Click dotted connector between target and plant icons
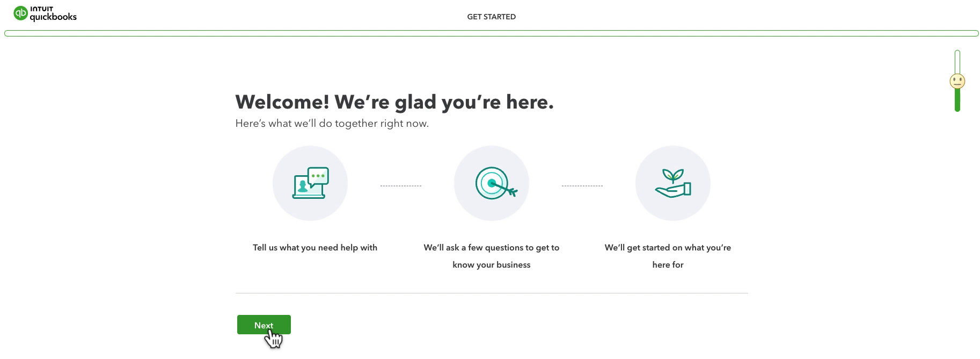Image resolution: width=980 pixels, height=359 pixels. [582, 186]
